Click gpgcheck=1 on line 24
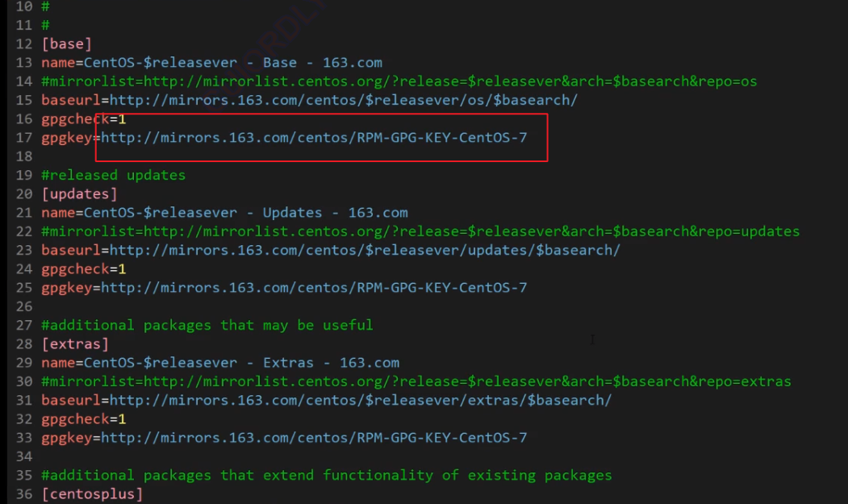The width and height of the screenshot is (848, 504). pyautogui.click(x=83, y=269)
